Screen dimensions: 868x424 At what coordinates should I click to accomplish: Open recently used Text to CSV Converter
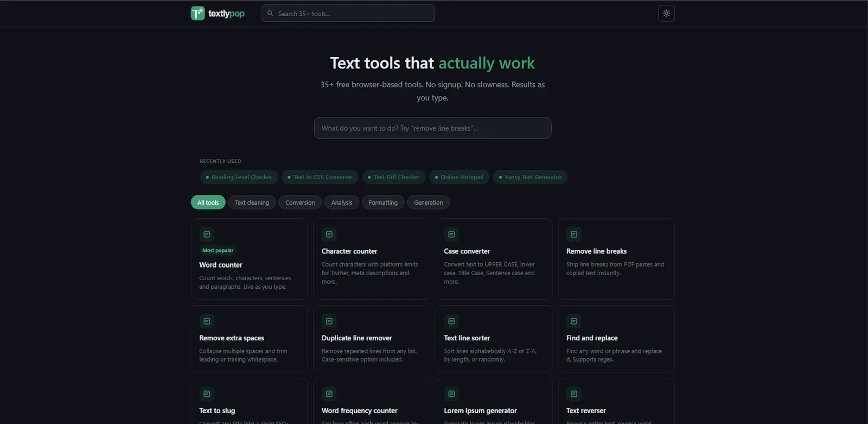[x=320, y=177]
